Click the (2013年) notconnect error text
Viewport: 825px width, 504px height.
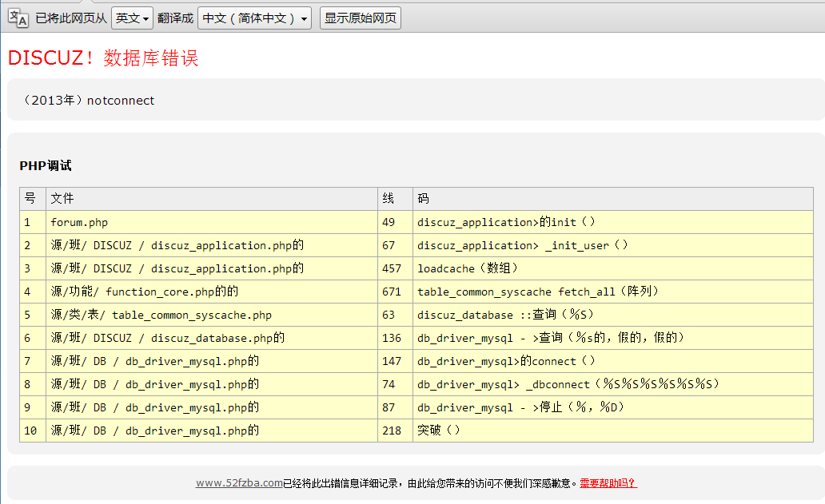pyautogui.click(x=89, y=101)
